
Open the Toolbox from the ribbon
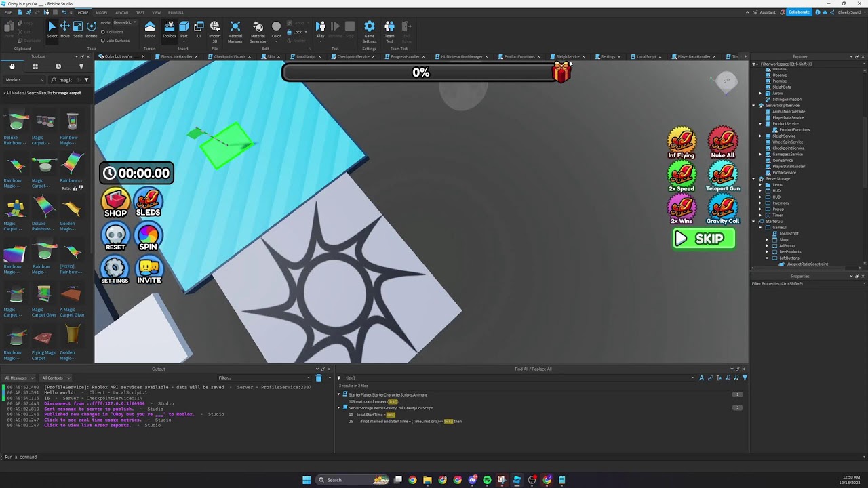click(x=170, y=29)
